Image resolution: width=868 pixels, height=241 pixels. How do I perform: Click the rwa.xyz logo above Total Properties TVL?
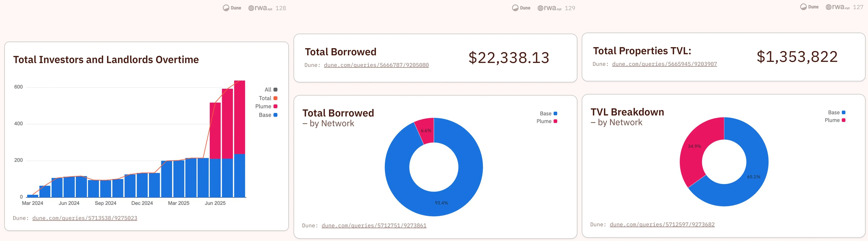(x=837, y=7)
